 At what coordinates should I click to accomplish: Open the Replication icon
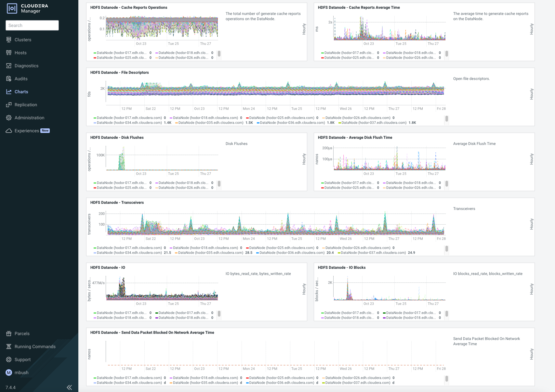click(x=9, y=104)
